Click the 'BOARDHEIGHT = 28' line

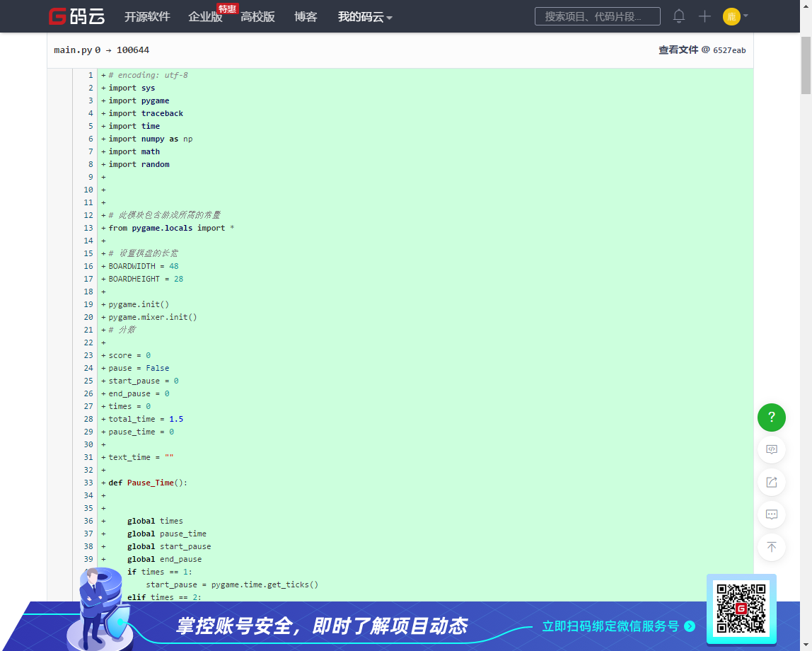coord(146,279)
